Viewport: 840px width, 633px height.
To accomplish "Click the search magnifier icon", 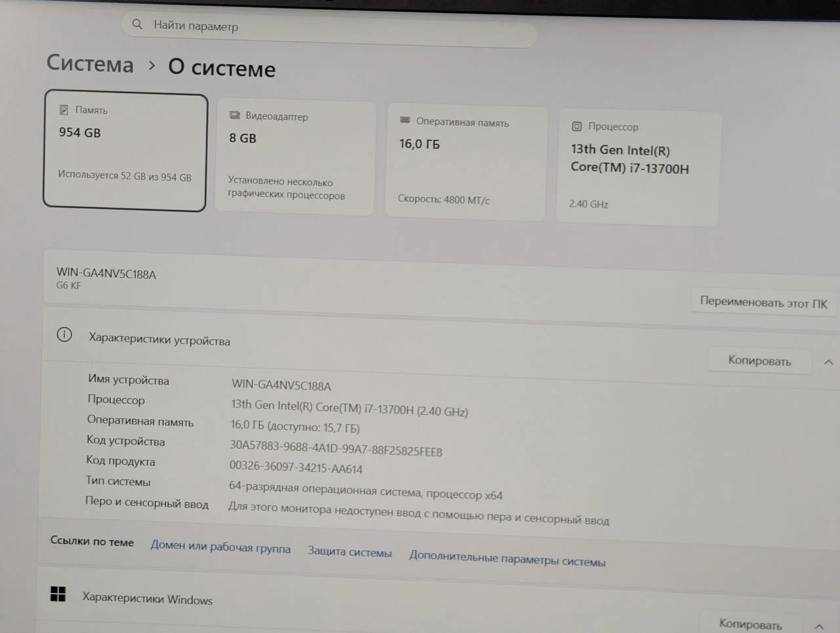I will [x=137, y=24].
